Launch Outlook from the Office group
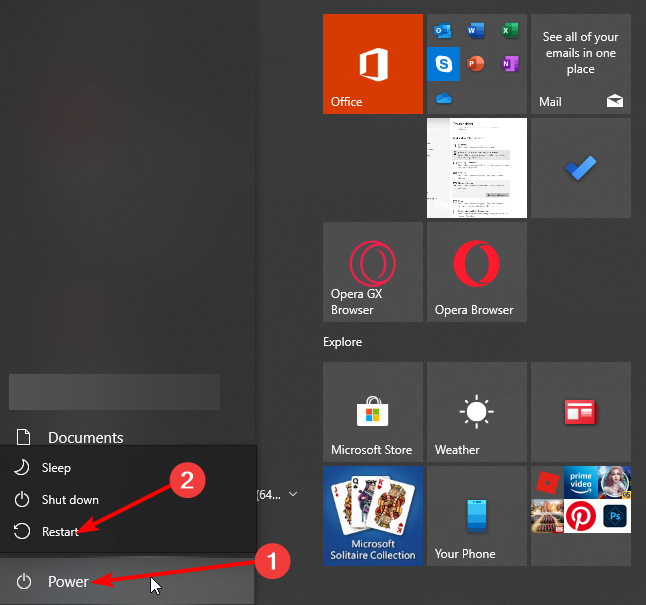This screenshot has width=646, height=605. pos(443,30)
